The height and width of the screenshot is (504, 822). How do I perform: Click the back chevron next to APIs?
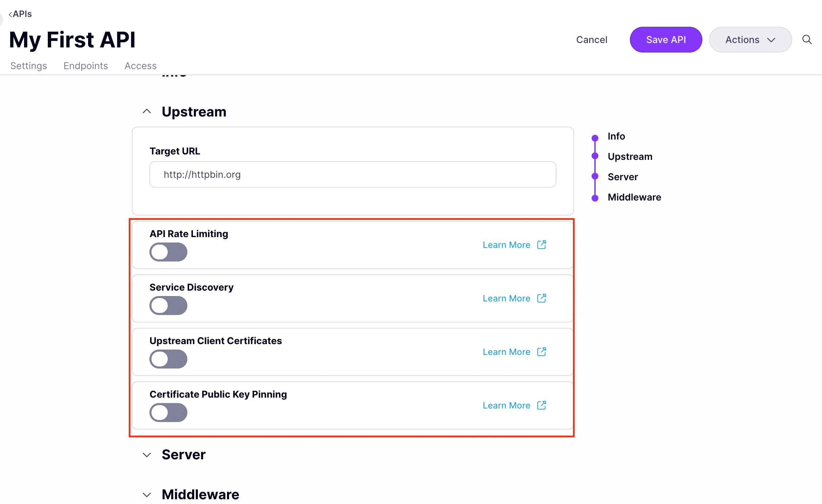[11, 14]
